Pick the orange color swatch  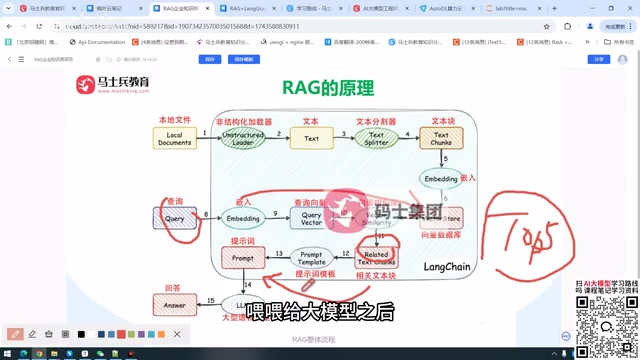point(161,334)
